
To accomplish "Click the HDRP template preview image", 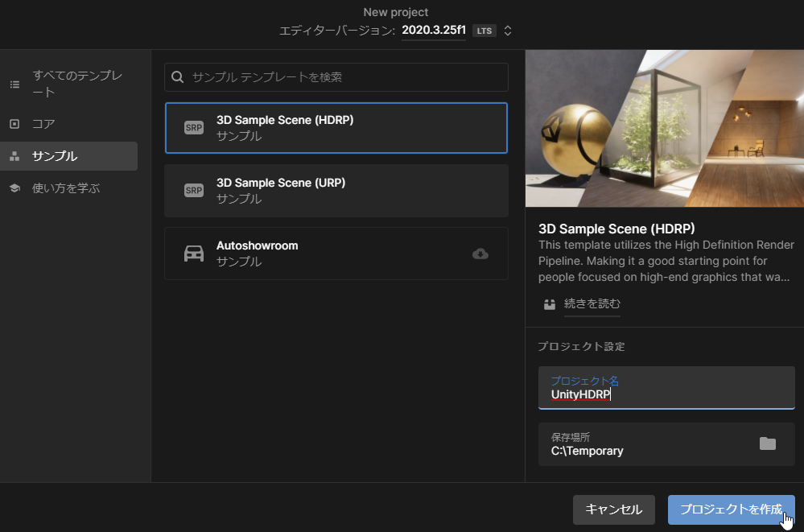I will click(x=665, y=128).
